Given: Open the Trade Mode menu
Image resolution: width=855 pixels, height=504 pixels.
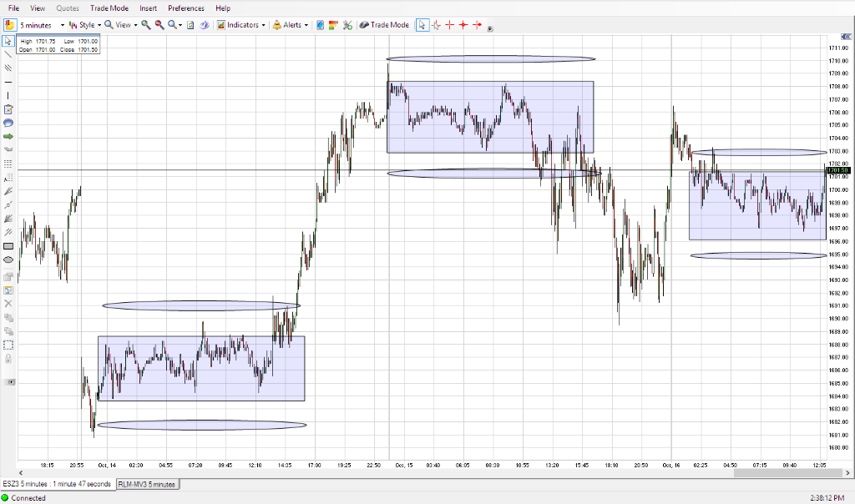Looking at the screenshot, I should [109, 8].
